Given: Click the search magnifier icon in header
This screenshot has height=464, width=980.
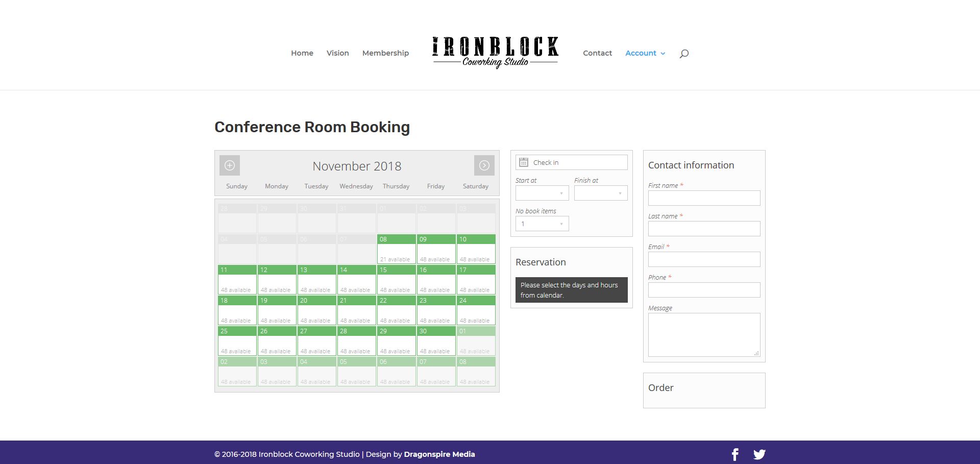Looking at the screenshot, I should point(684,54).
